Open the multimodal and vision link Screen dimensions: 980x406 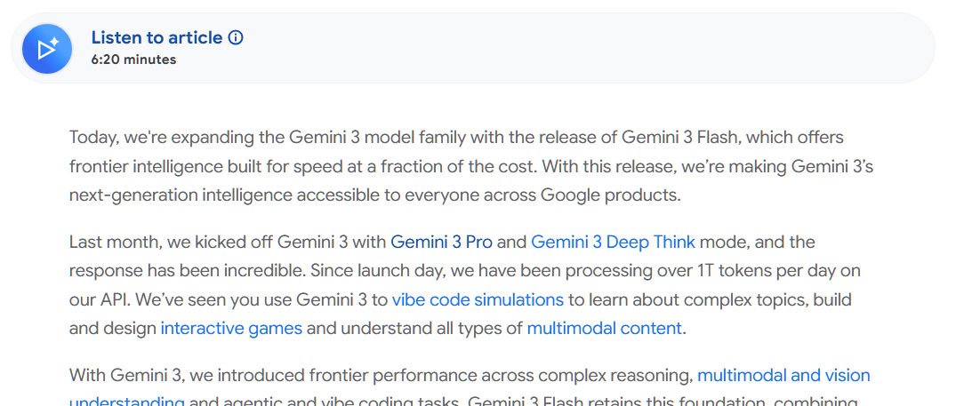coord(783,376)
